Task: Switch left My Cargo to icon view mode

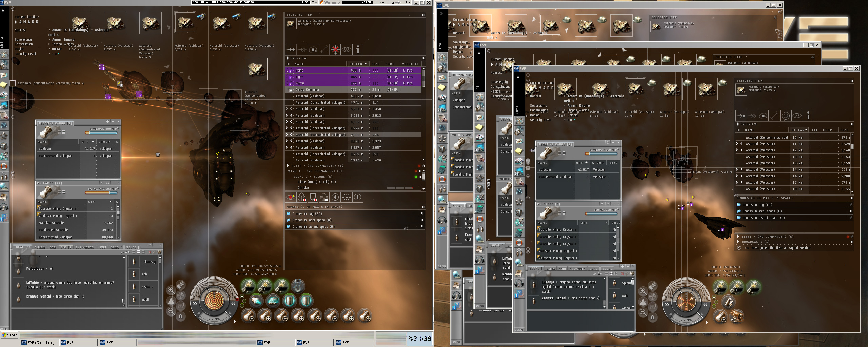Action: coord(55,192)
